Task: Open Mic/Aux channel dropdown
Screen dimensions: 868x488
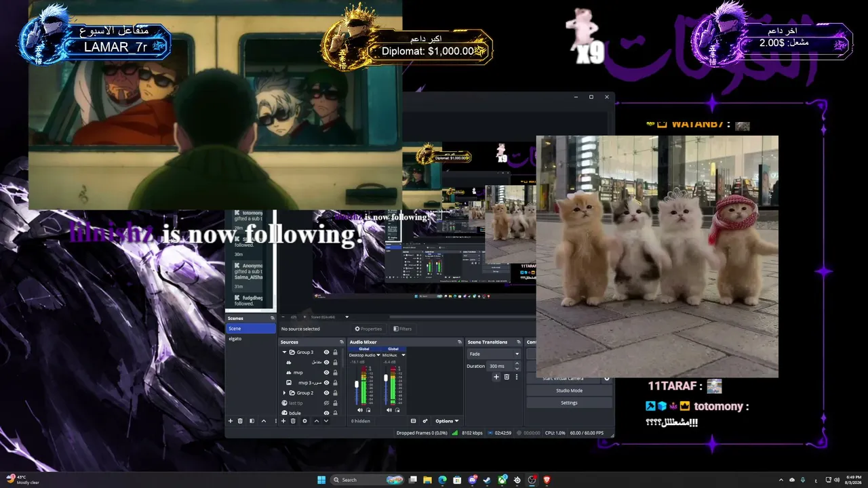Action: coord(403,355)
